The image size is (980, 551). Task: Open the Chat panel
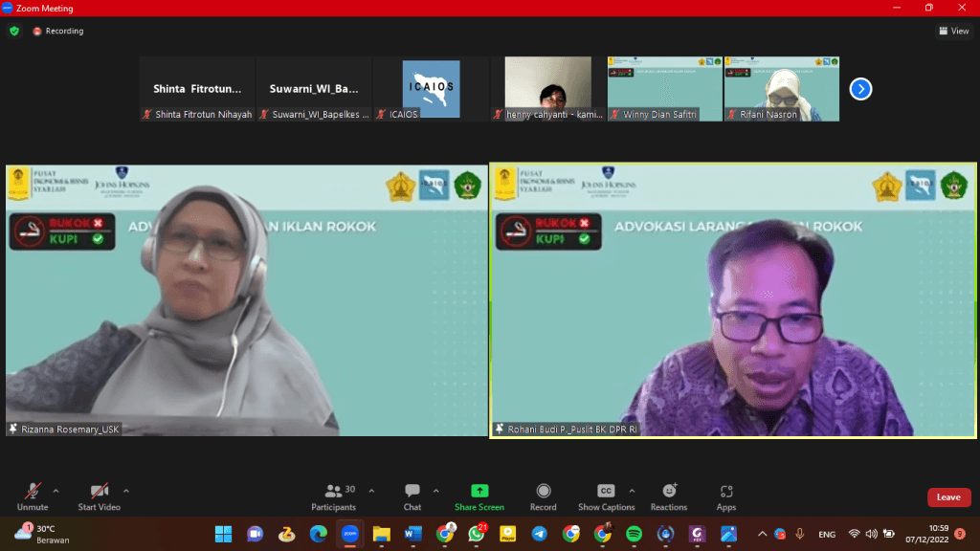click(x=412, y=497)
